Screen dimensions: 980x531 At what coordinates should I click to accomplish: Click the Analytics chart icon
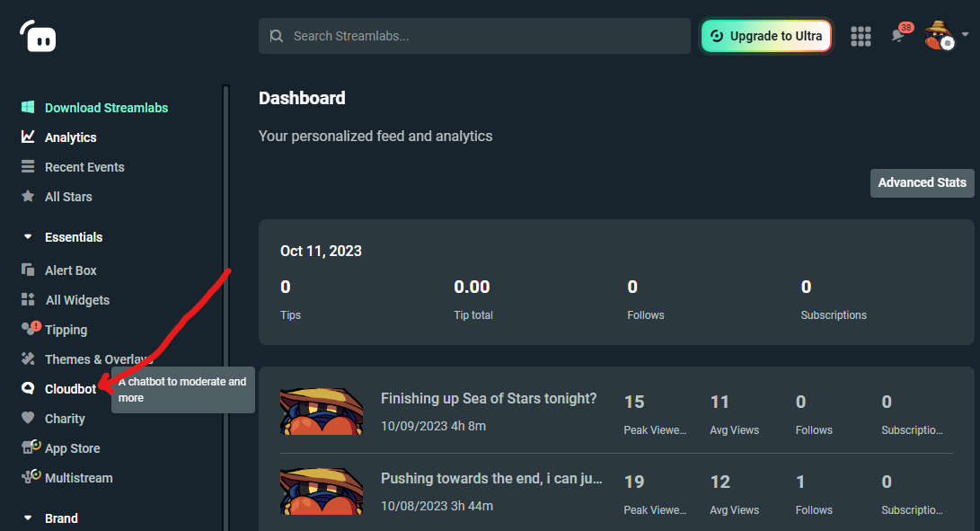coord(28,137)
